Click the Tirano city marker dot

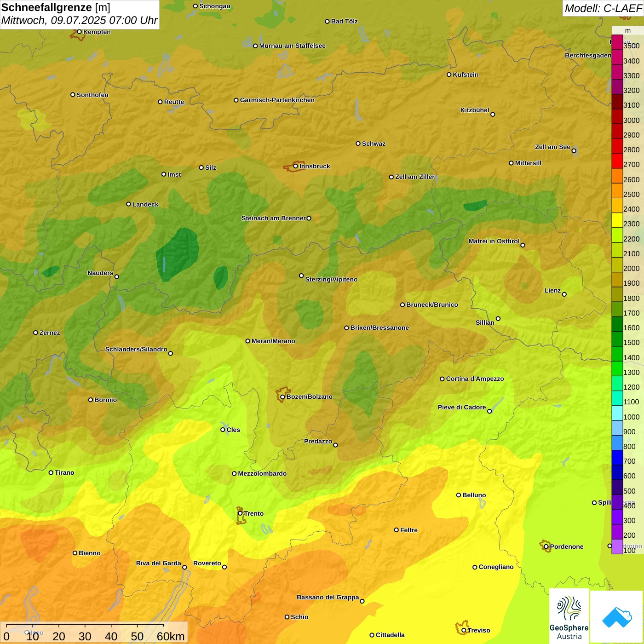click(51, 472)
